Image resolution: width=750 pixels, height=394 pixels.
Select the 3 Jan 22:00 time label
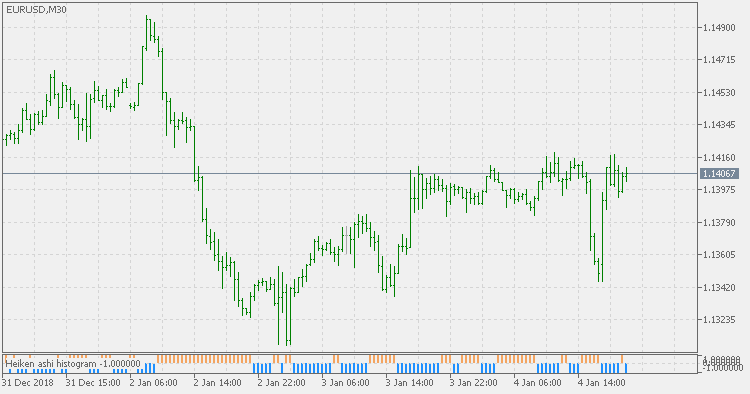[x=474, y=383]
